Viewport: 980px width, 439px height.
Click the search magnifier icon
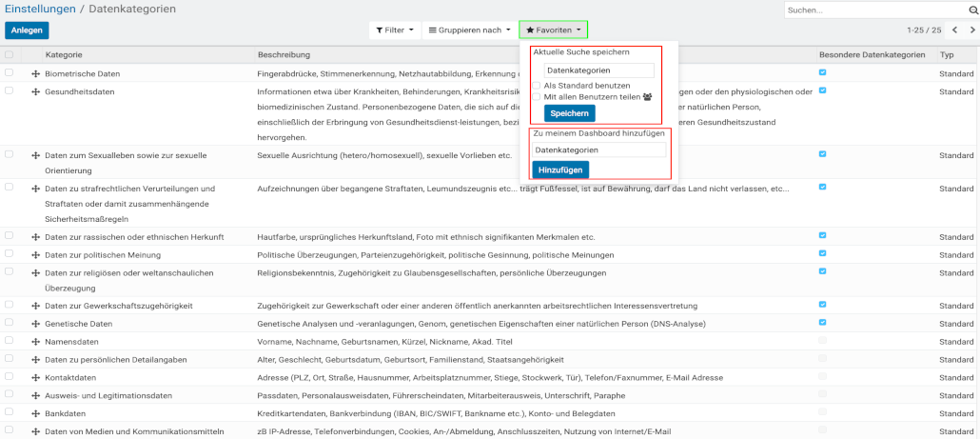click(970, 10)
